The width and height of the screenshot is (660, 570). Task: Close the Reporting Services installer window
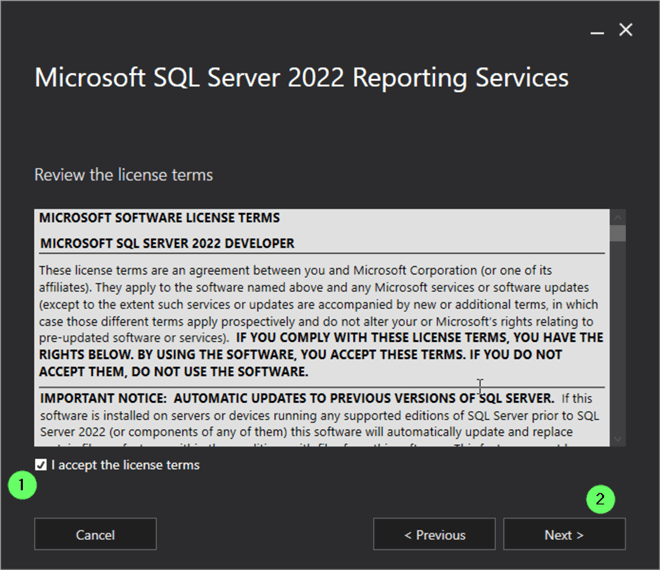pyautogui.click(x=626, y=30)
